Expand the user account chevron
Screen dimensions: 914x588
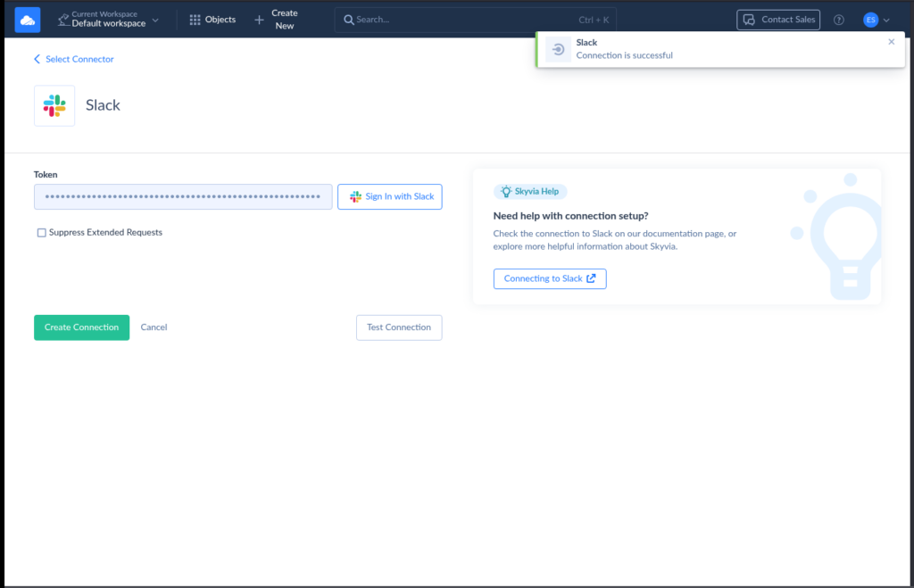(x=886, y=21)
